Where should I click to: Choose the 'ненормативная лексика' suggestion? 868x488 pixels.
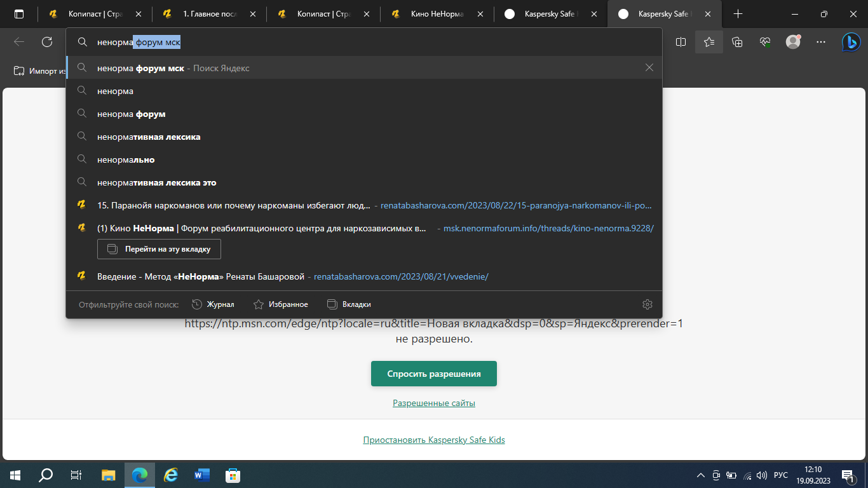tap(364, 137)
